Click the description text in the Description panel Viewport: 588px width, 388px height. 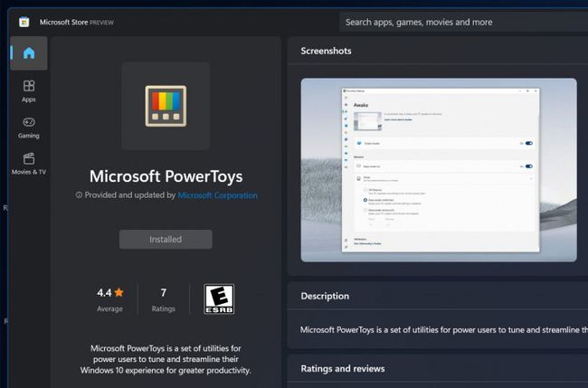coord(443,330)
